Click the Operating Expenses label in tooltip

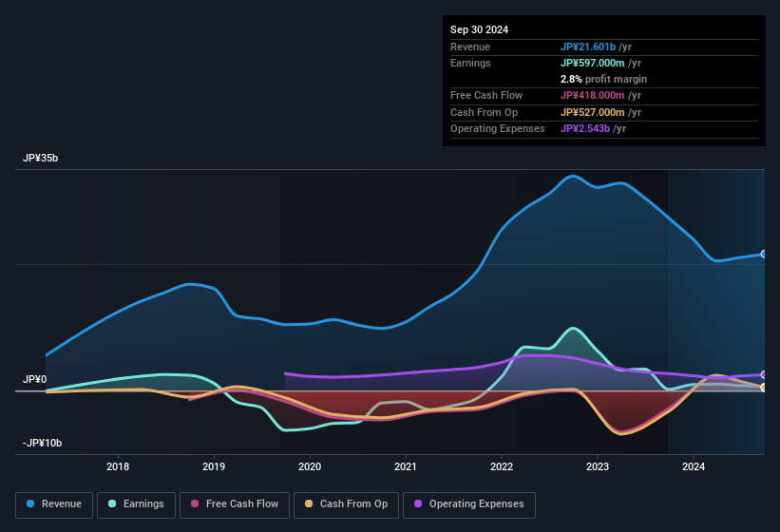pos(498,128)
